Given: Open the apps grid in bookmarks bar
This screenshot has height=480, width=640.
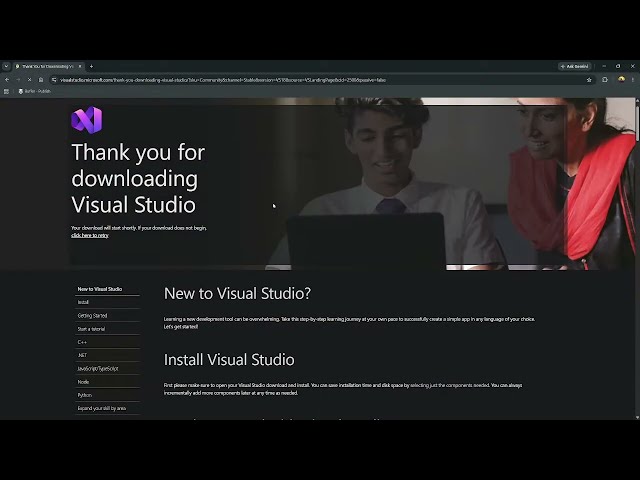Looking at the screenshot, I should (x=6, y=91).
